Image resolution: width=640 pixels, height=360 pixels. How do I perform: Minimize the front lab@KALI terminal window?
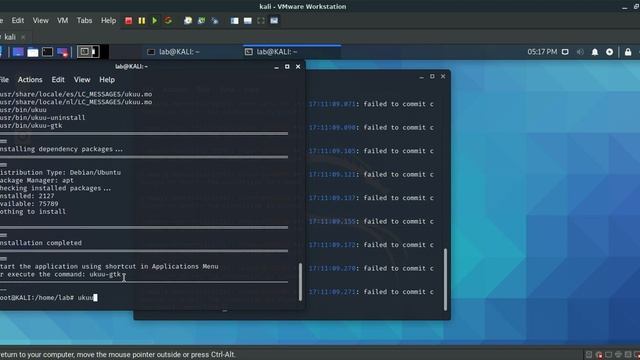click(x=276, y=67)
